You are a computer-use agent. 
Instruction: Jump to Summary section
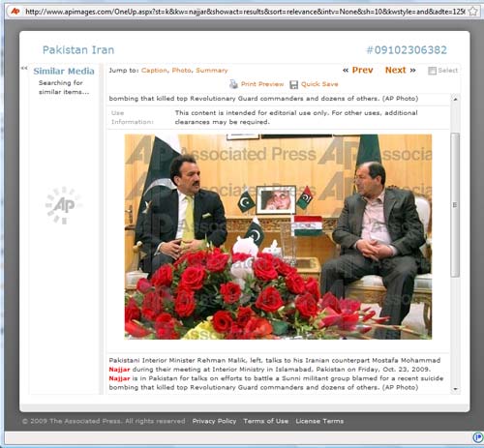tap(212, 71)
